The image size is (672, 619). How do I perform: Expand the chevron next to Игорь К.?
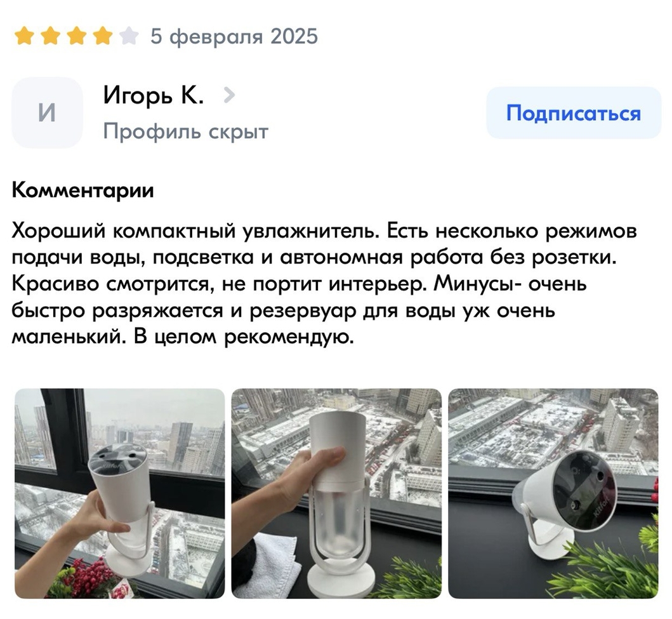pos(229,95)
